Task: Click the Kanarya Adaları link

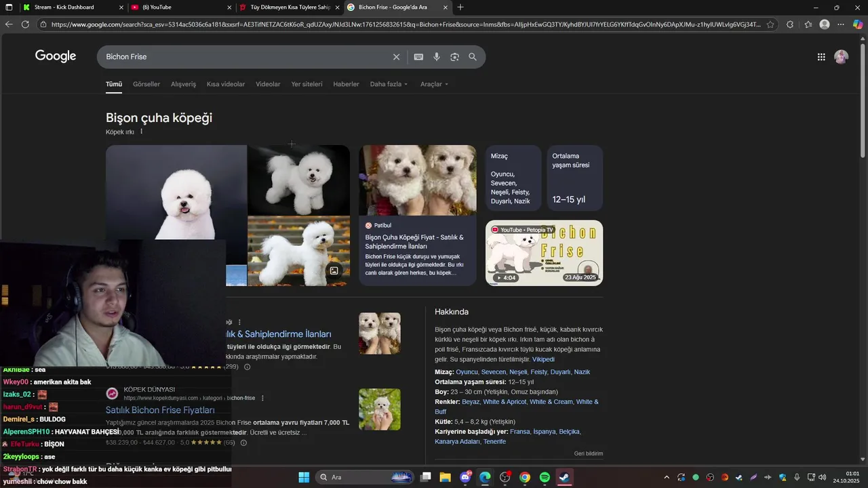Action: pyautogui.click(x=457, y=442)
